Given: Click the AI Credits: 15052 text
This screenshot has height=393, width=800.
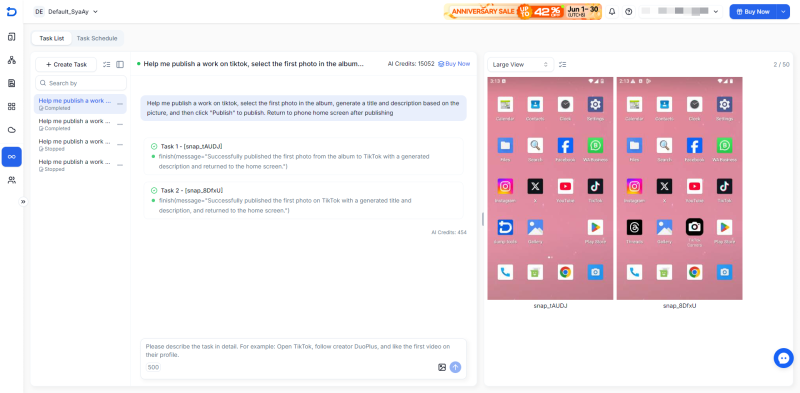Looking at the screenshot, I should pyautogui.click(x=411, y=64).
